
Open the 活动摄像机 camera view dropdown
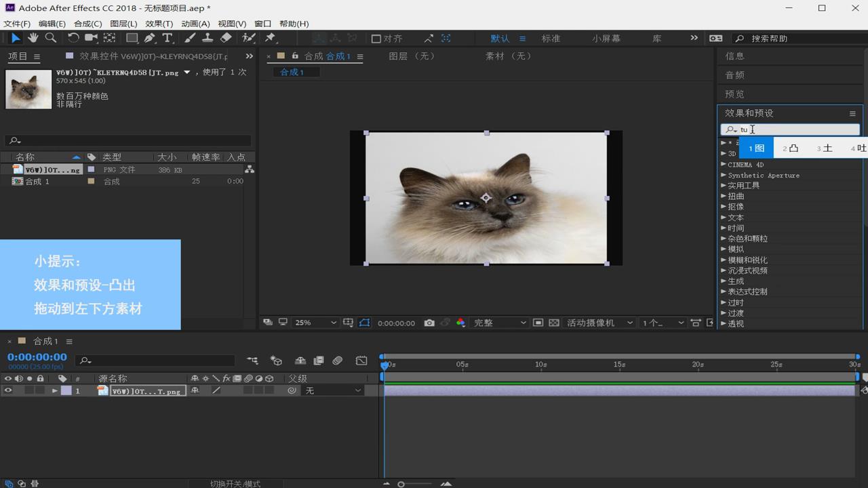pyautogui.click(x=599, y=323)
